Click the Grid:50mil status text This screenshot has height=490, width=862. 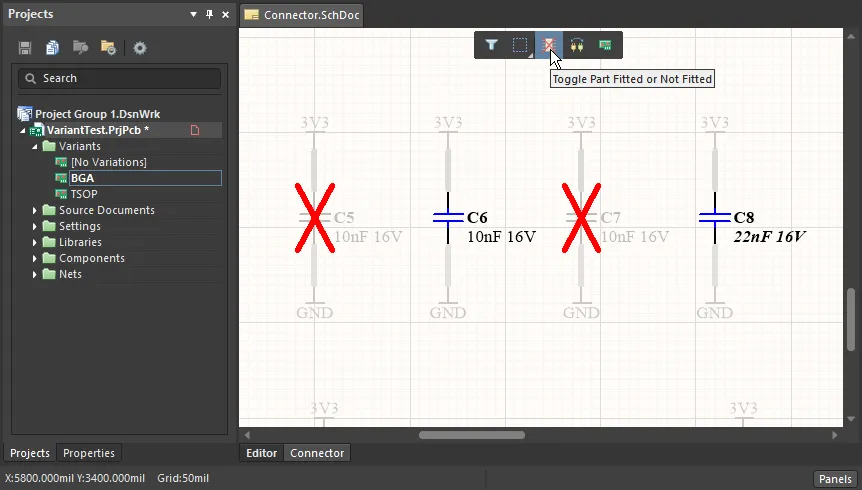[x=183, y=478]
